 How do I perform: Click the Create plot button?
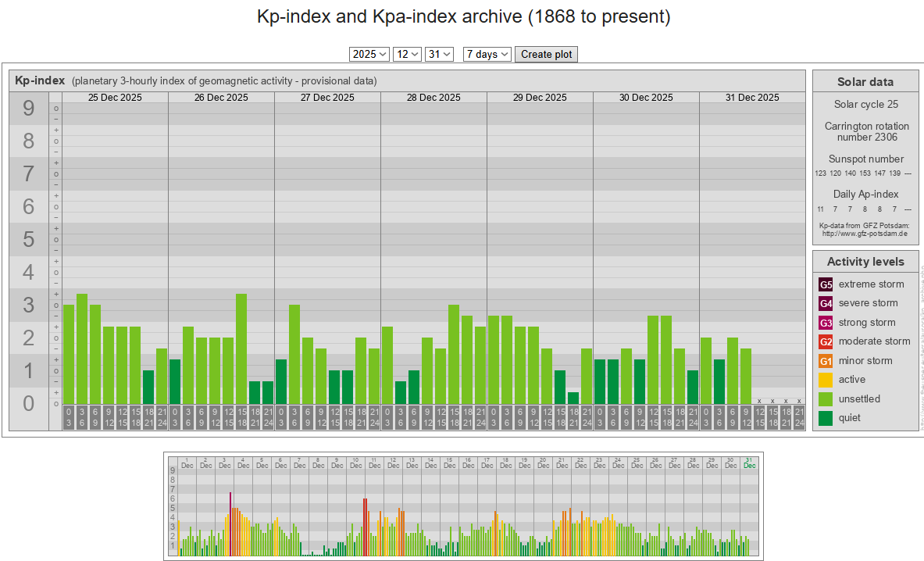coord(546,54)
